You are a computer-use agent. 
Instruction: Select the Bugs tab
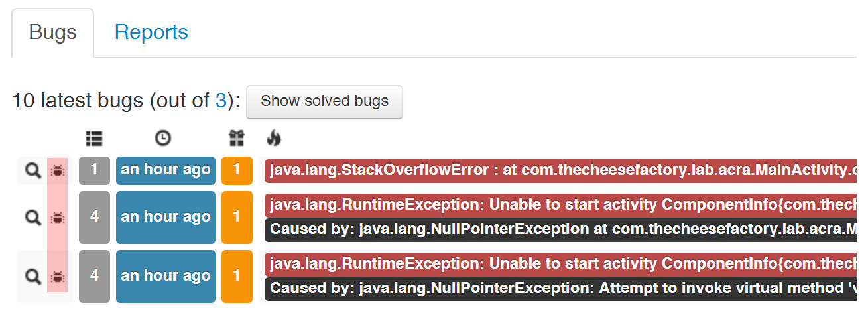pyautogui.click(x=53, y=32)
